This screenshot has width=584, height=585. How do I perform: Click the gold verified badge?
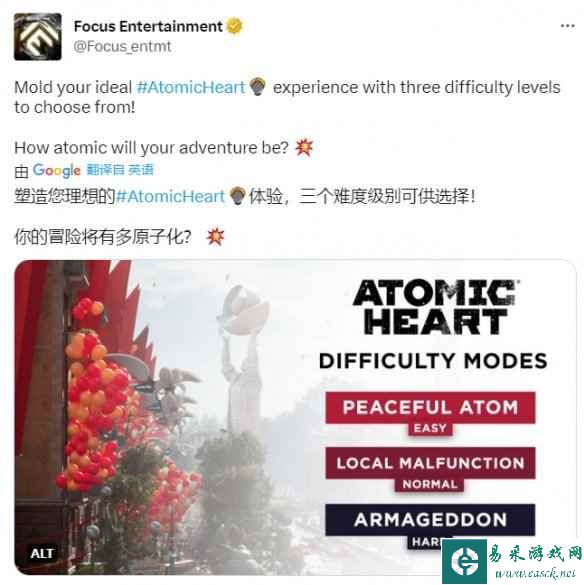pos(234,26)
